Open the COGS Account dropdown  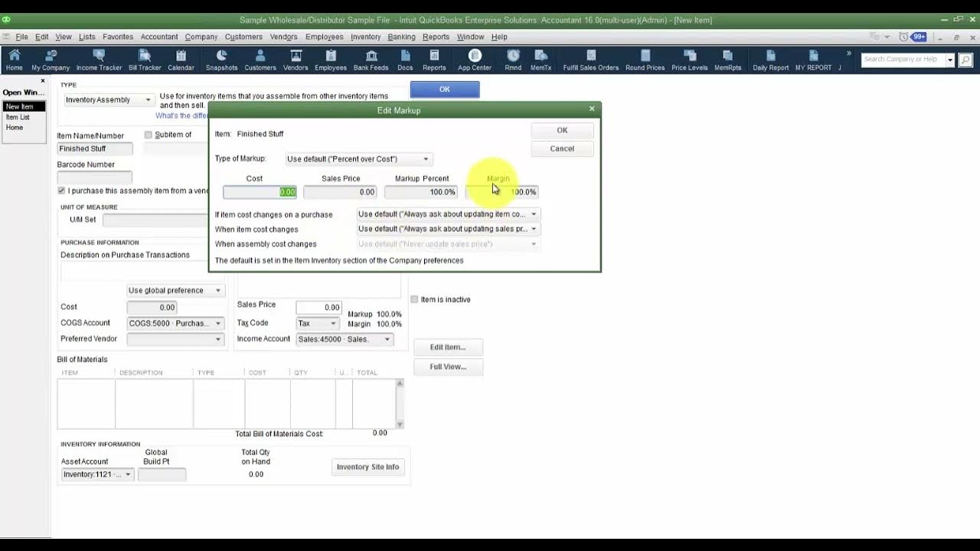point(175,323)
